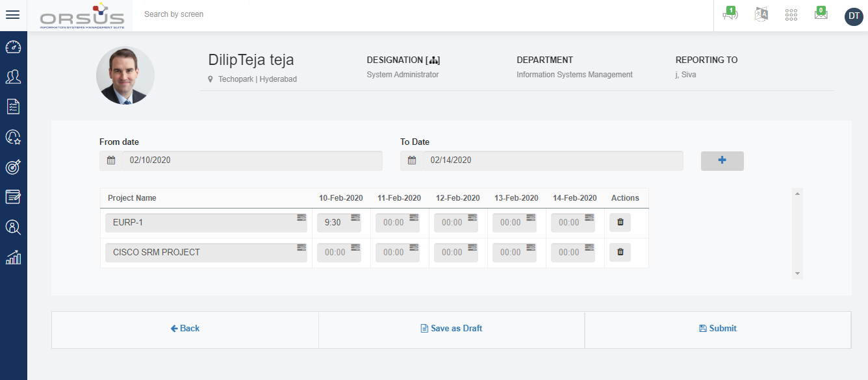This screenshot has height=380, width=868.
Task: Click the table scrollbar down arrow
Action: pos(798,274)
